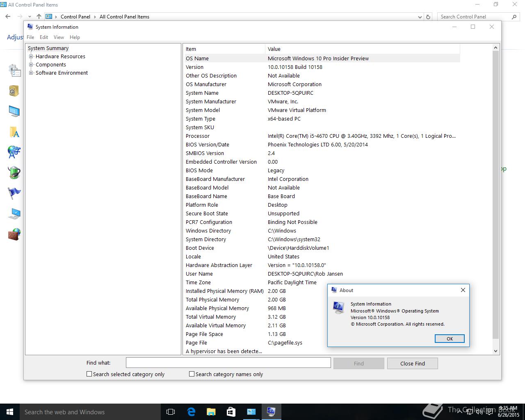The width and height of the screenshot is (525, 420).
Task: Select Secure Boot State row
Action: click(x=322, y=213)
